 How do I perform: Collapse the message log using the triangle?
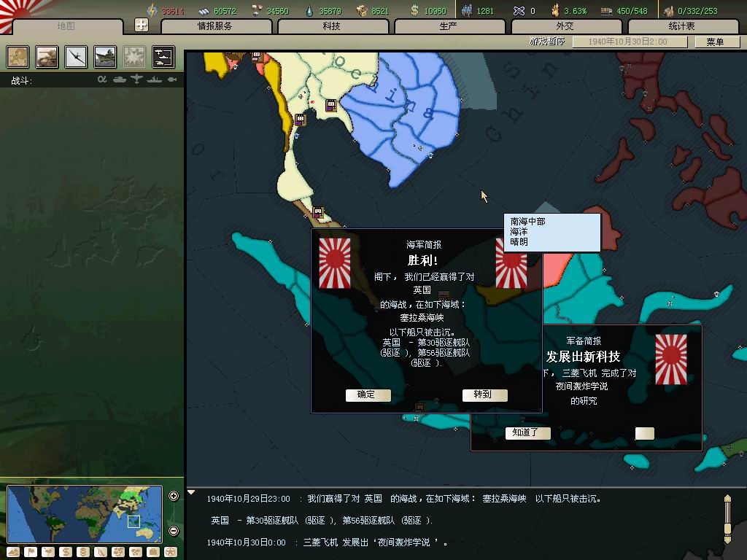[192, 492]
